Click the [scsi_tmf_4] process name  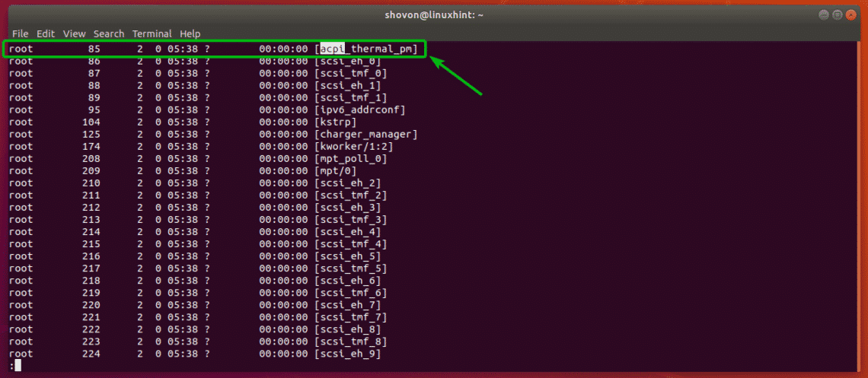350,243
